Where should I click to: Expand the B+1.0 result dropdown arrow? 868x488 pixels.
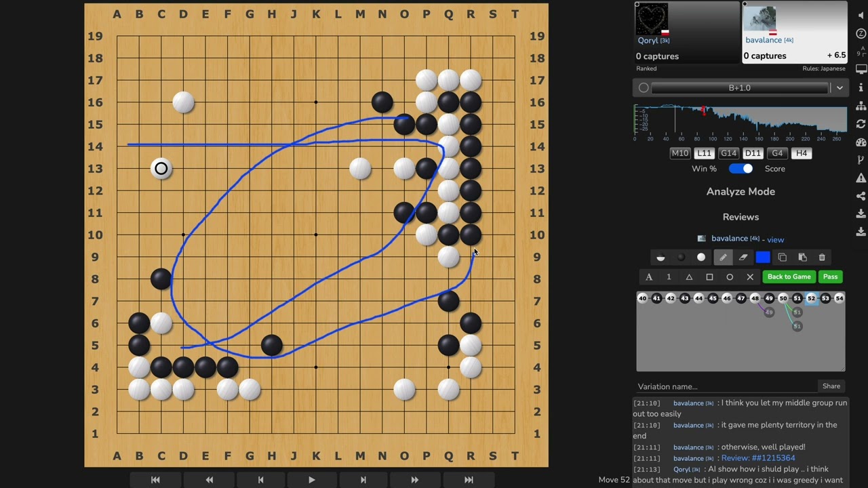[x=840, y=88]
